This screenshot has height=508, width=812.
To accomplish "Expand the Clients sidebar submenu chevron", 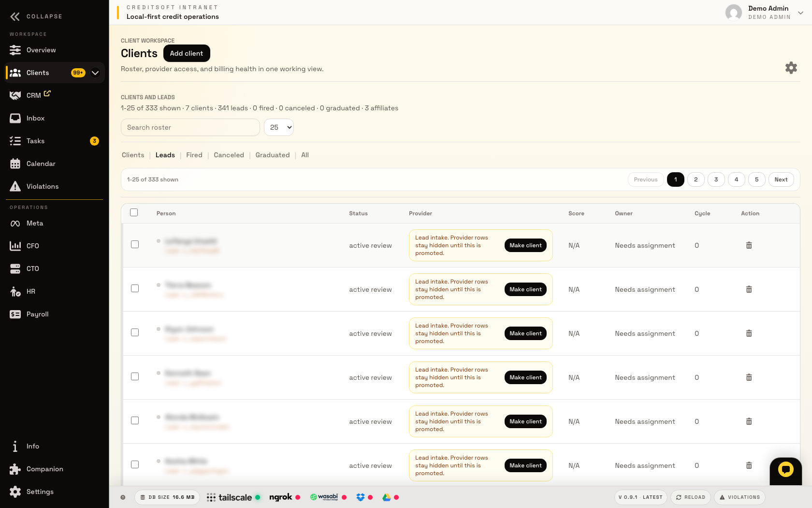I will (x=95, y=73).
